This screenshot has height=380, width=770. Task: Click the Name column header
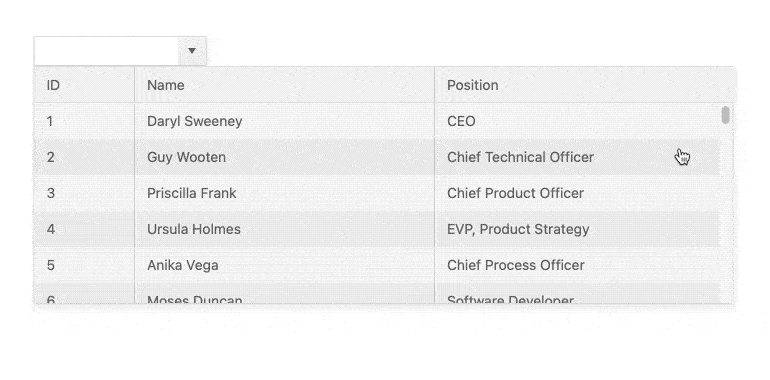[x=284, y=85]
